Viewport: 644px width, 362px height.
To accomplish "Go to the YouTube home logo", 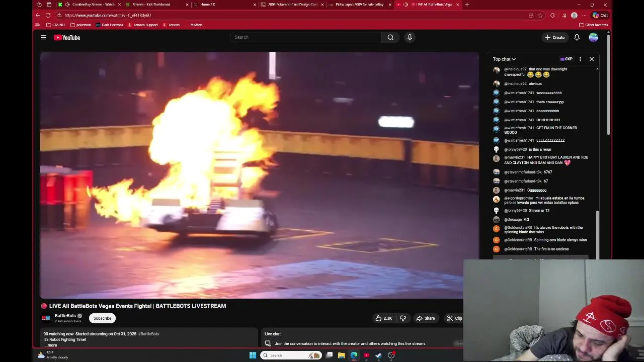I will coord(67,37).
